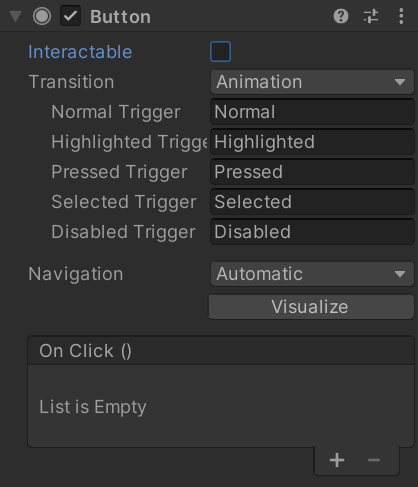Click the Interactable property label
This screenshot has width=418, height=487.
tap(80, 52)
